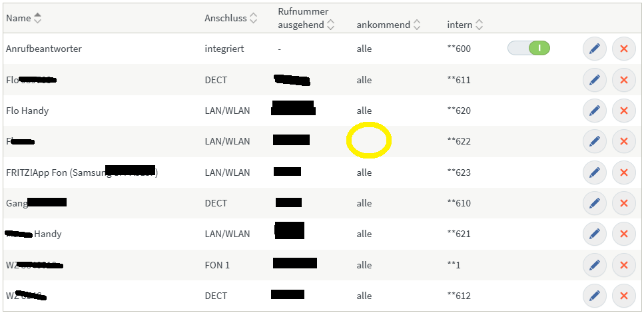Image resolution: width=644 pixels, height=319 pixels.
Task: Delete the Anrufbeantworter entry
Action: click(624, 49)
